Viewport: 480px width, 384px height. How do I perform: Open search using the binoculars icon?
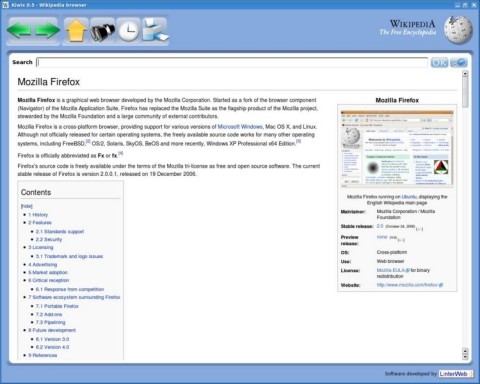click(103, 31)
